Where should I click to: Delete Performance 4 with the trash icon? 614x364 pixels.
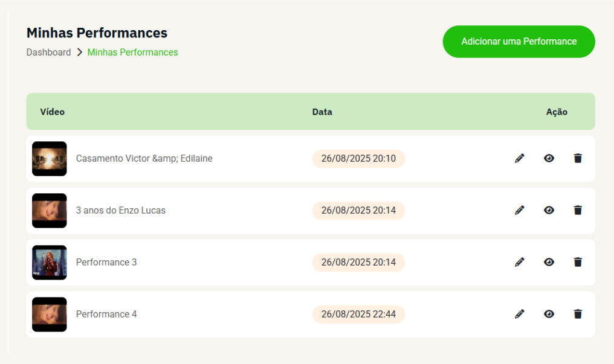[x=578, y=315]
